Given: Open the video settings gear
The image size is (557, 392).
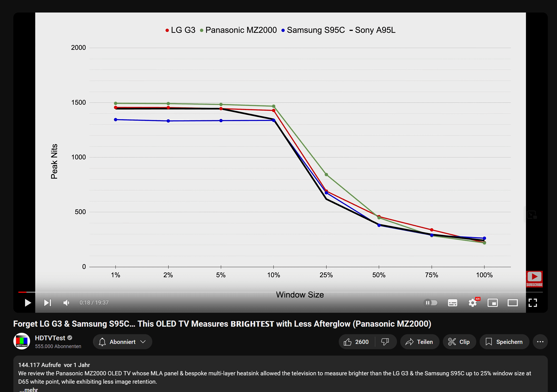Looking at the screenshot, I should tap(473, 302).
